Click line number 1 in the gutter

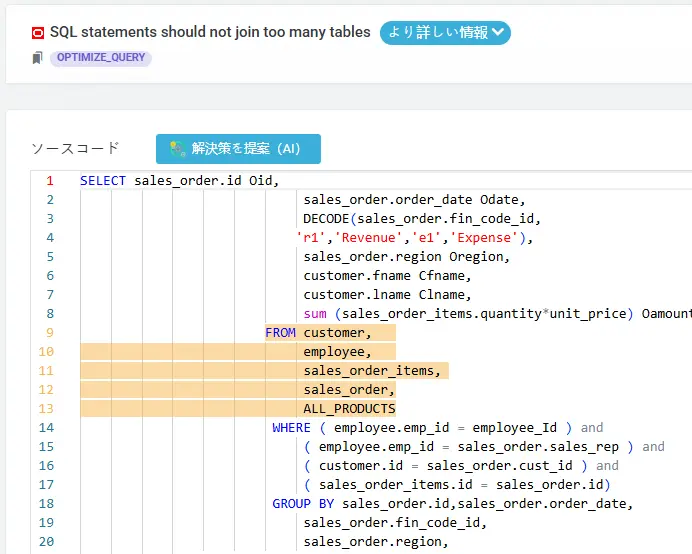pos(49,181)
